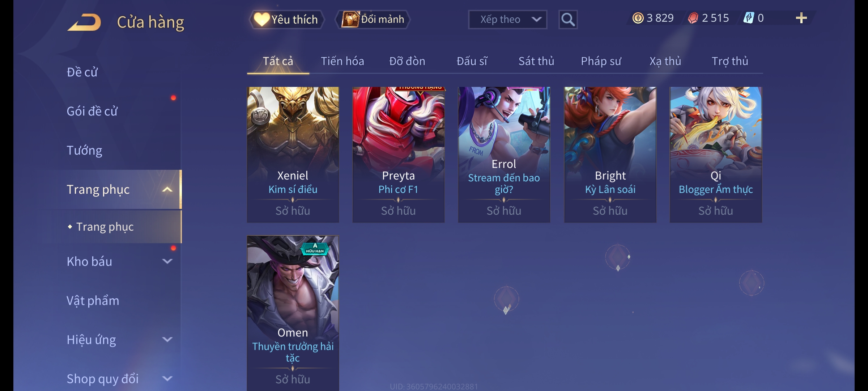Click the heart icon for Yêu thích
Image resolution: width=868 pixels, height=391 pixels.
click(x=261, y=19)
